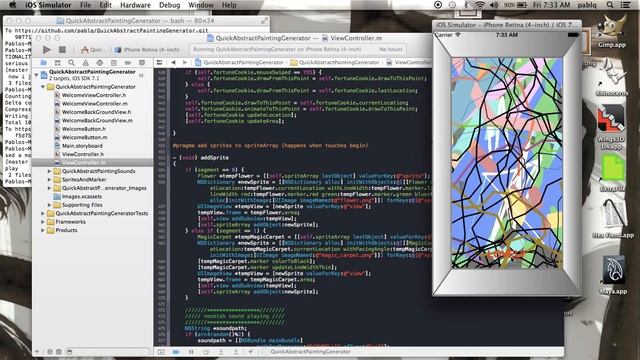Viewport: 640px width, 360px height.
Task: Click QuickAbstractPaintingGenerator folder in jump bar
Action: (335, 62)
